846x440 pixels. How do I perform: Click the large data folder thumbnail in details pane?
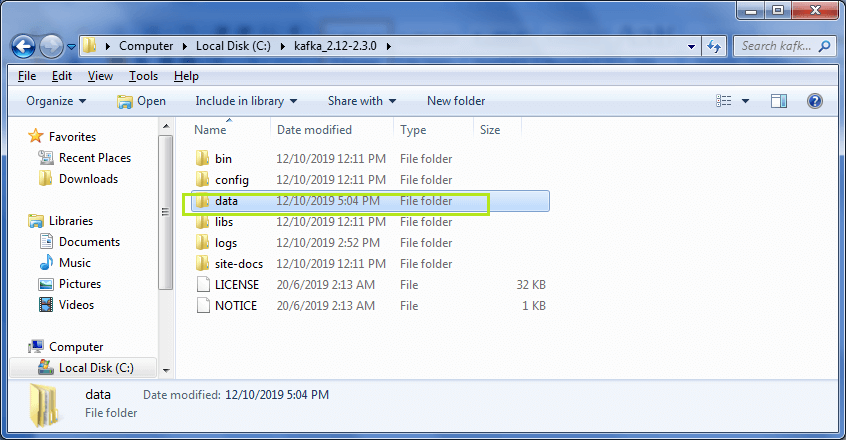(x=44, y=405)
